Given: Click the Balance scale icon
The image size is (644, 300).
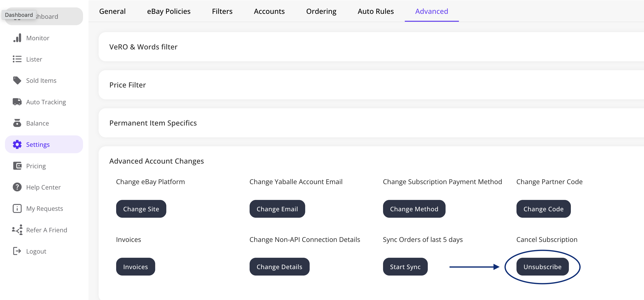Looking at the screenshot, I should click(x=17, y=123).
